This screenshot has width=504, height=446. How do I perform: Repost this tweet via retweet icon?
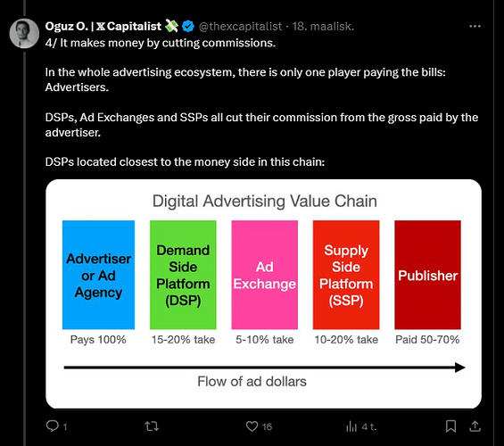(x=152, y=426)
